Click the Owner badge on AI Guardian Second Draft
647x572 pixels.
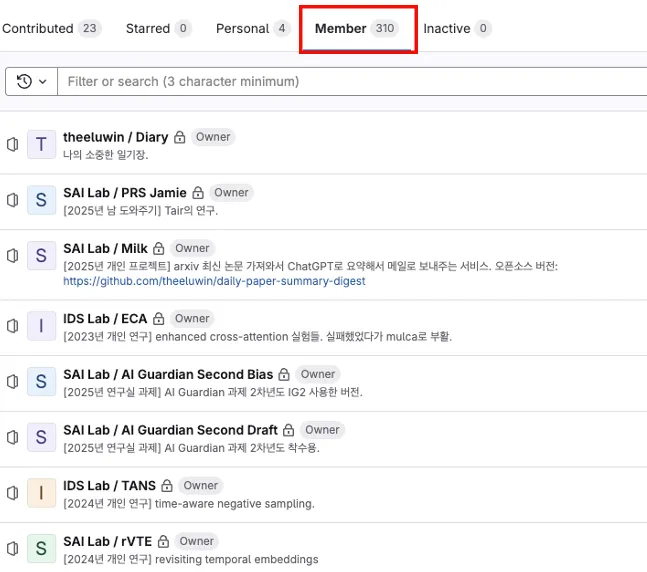click(322, 430)
